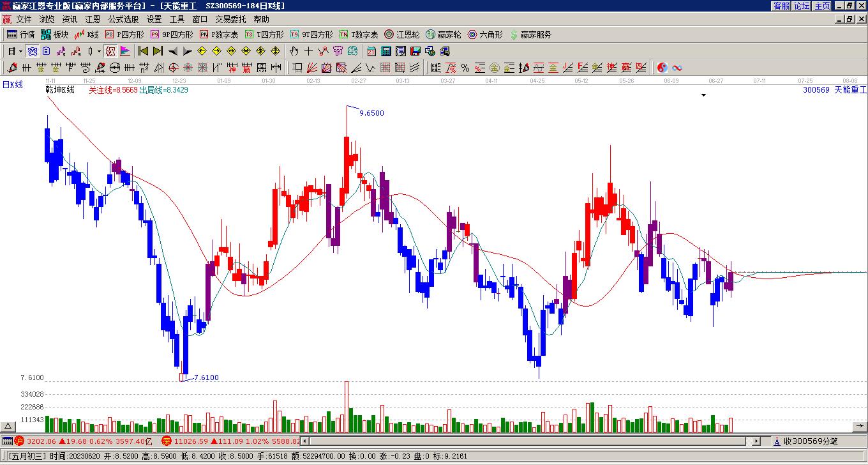Viewport: 868px width, 465px height.
Task: Open the candlestick style dropdown arrow
Action: click(99, 51)
